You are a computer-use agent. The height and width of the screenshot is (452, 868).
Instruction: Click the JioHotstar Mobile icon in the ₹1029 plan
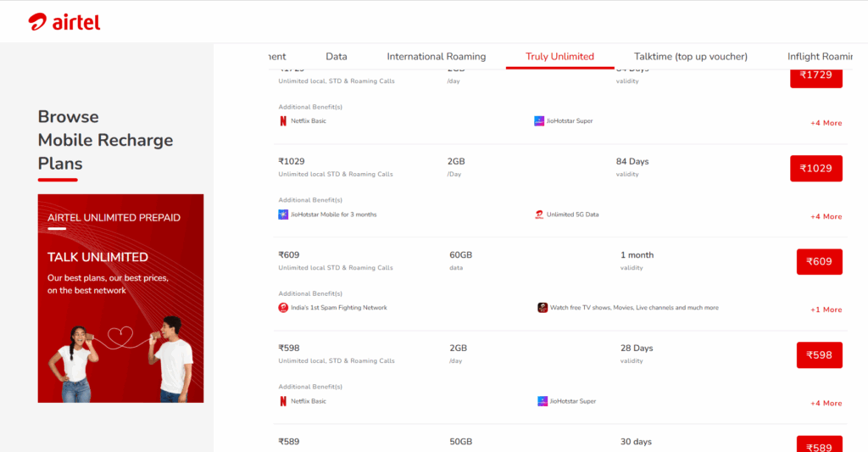(x=283, y=215)
